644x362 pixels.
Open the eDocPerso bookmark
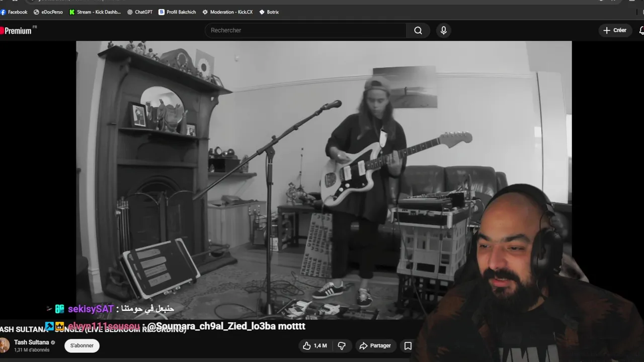point(48,12)
